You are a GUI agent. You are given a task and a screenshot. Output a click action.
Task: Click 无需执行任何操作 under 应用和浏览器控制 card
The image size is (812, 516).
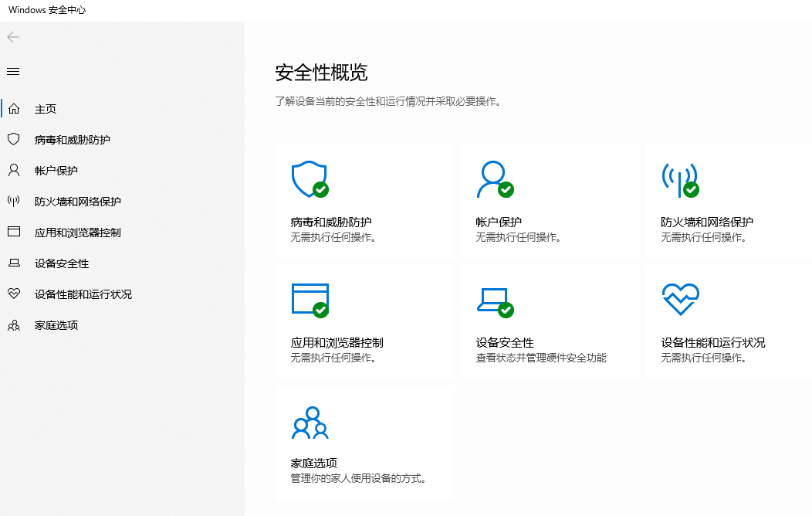333,358
